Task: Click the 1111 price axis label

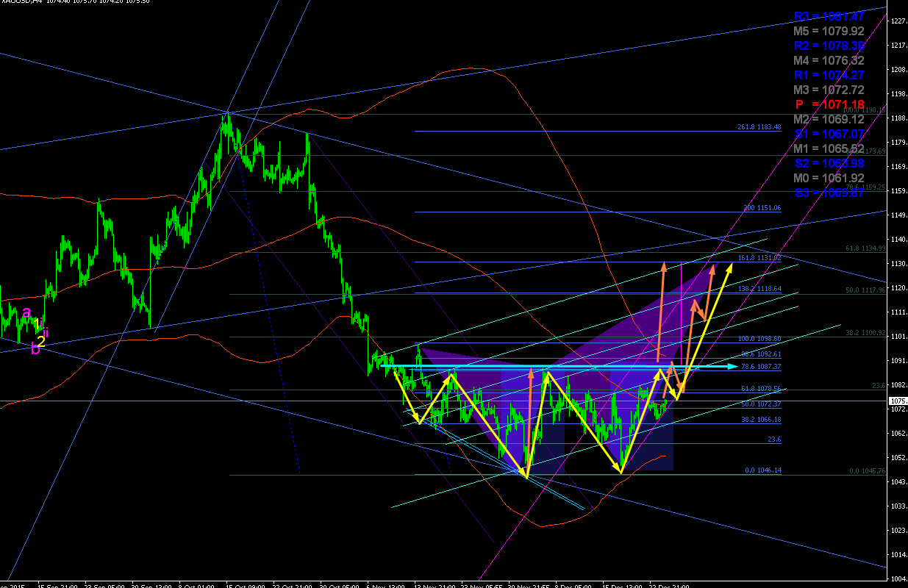Action: tap(898, 312)
